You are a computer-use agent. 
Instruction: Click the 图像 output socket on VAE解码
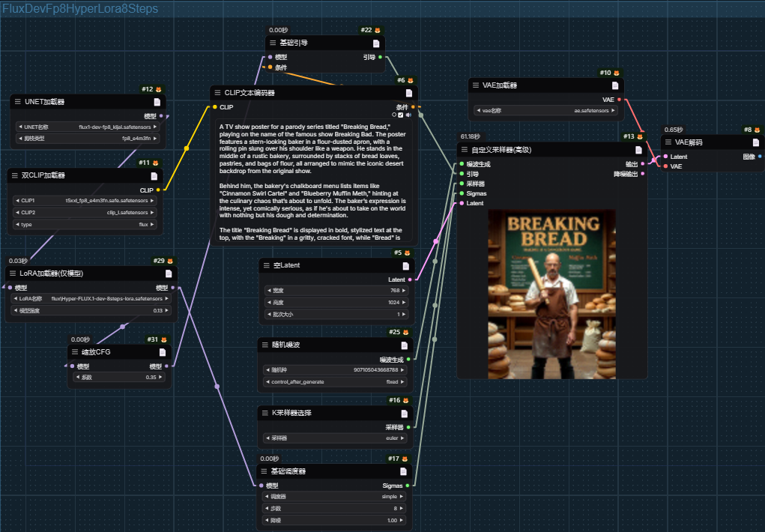click(x=760, y=157)
